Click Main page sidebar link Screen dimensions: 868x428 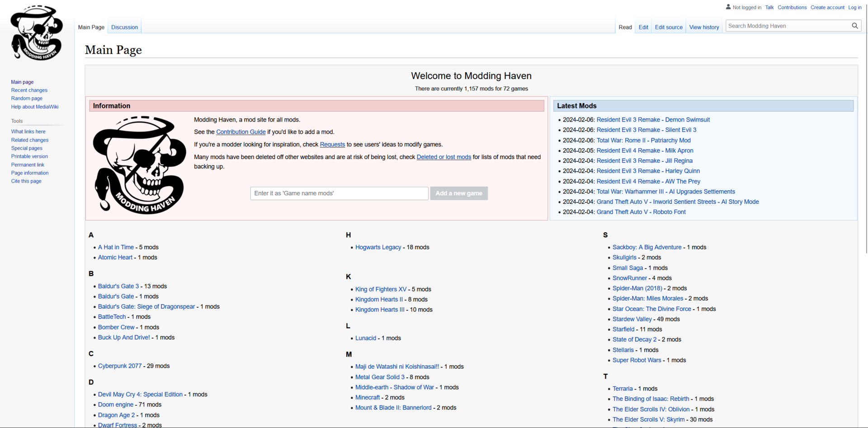[x=22, y=82]
